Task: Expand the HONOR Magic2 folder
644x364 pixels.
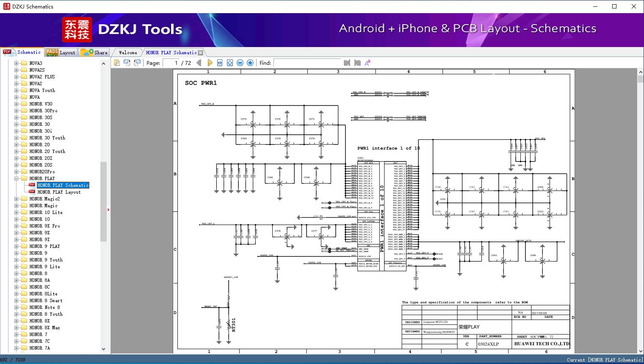Action: [17, 199]
